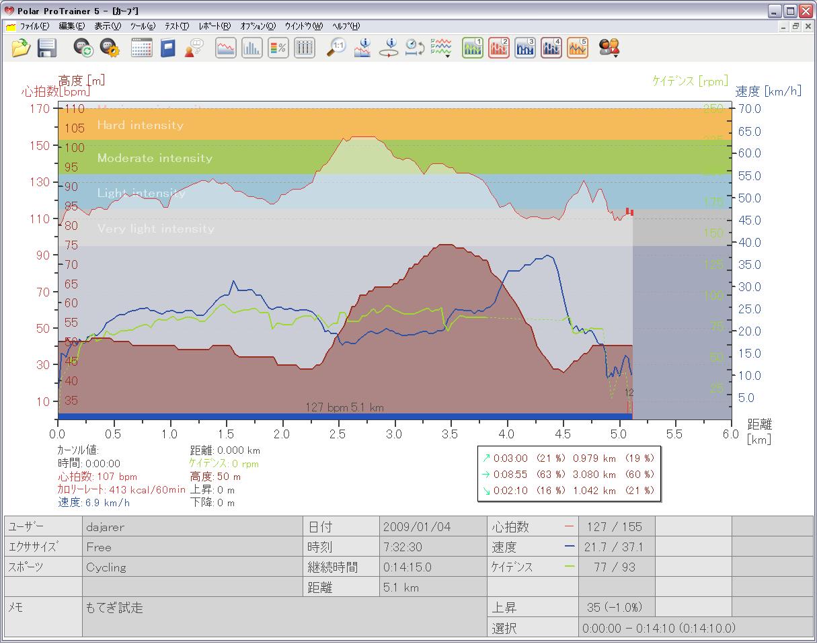Click the 心拍数[bpm] axis label
Viewport: 817px width, 644px height.
coord(55,91)
